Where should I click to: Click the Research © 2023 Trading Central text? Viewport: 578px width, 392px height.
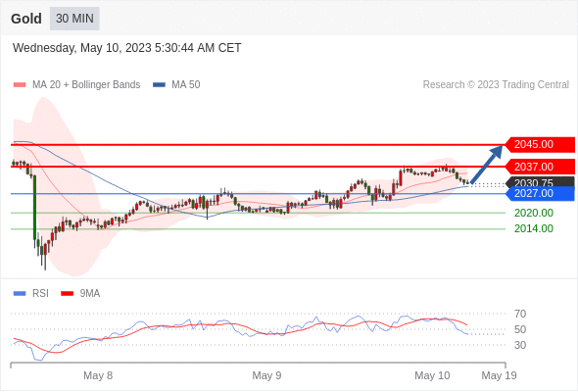point(496,85)
